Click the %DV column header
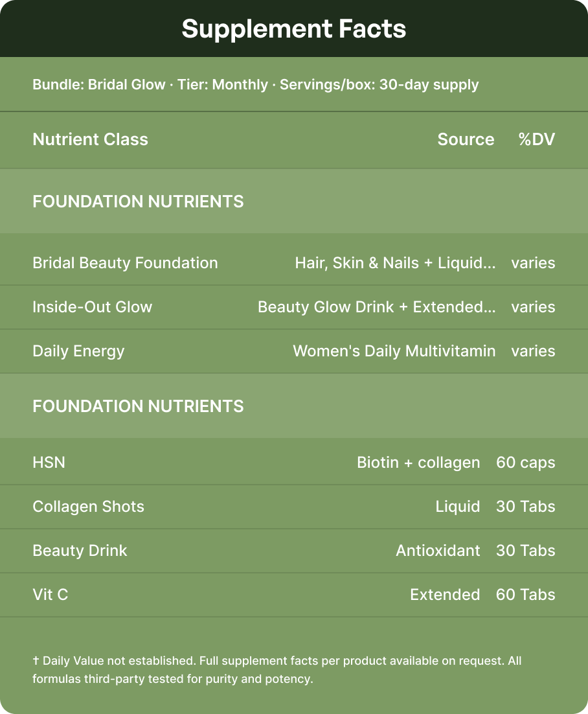Viewport: 588px width, 714px height. (537, 139)
